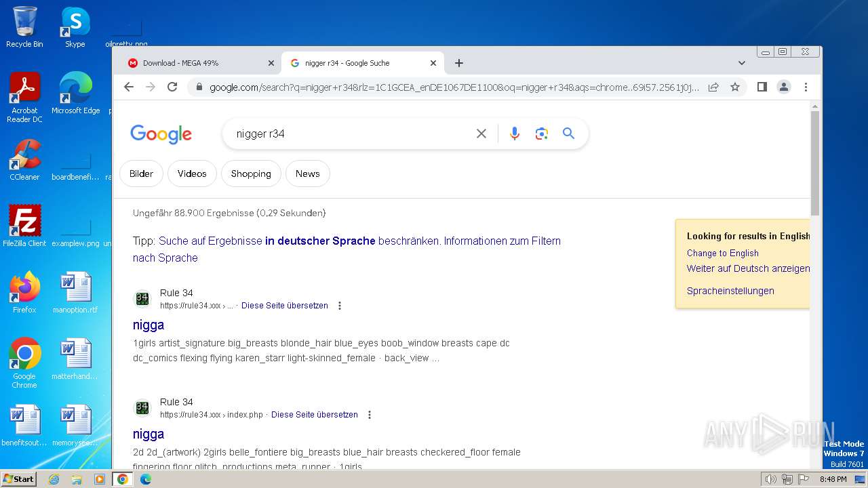868x488 pixels.
Task: Launch Skype from the desktop
Action: coord(75,27)
